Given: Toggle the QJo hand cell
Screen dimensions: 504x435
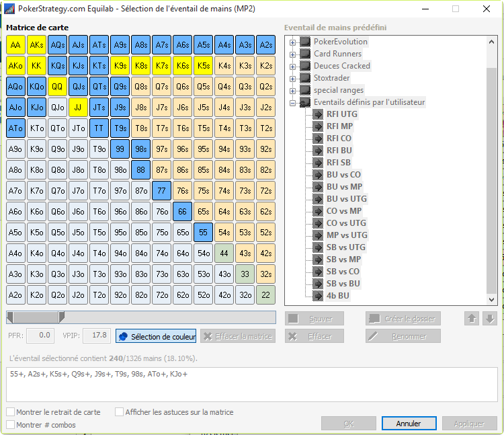Looking at the screenshot, I should coord(57,108).
